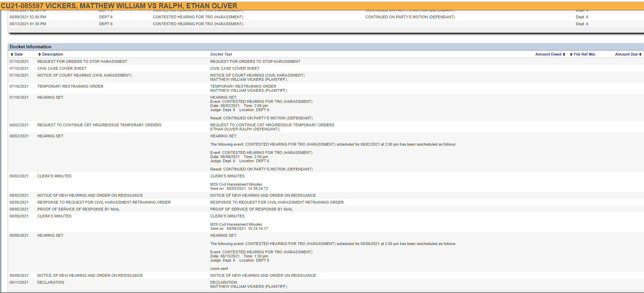This screenshot has width=644, height=293.
Task: Sort the docket by the Description column
Action: point(51,54)
